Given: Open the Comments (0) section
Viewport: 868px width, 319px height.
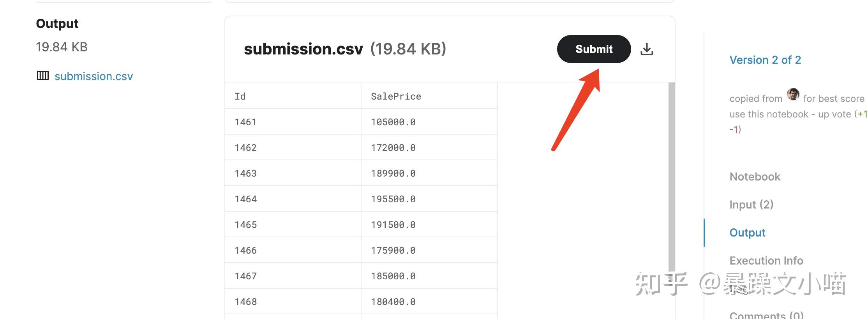Looking at the screenshot, I should 766,315.
